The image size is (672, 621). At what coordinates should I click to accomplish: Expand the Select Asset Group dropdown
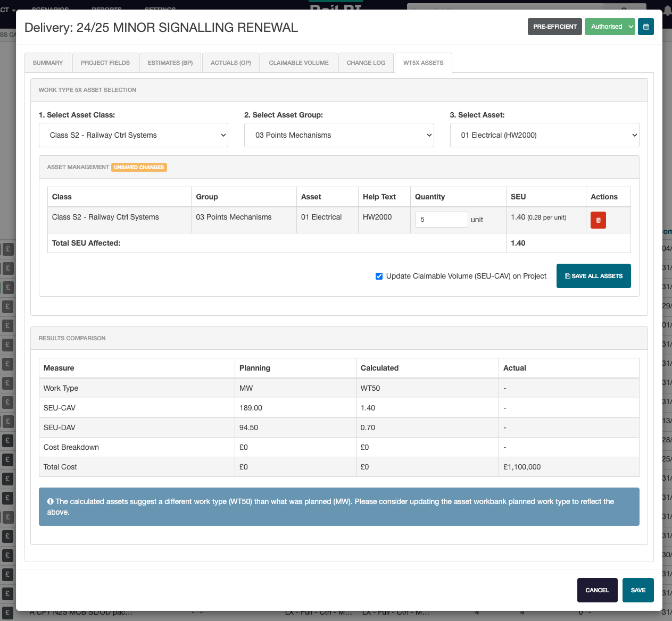[339, 135]
